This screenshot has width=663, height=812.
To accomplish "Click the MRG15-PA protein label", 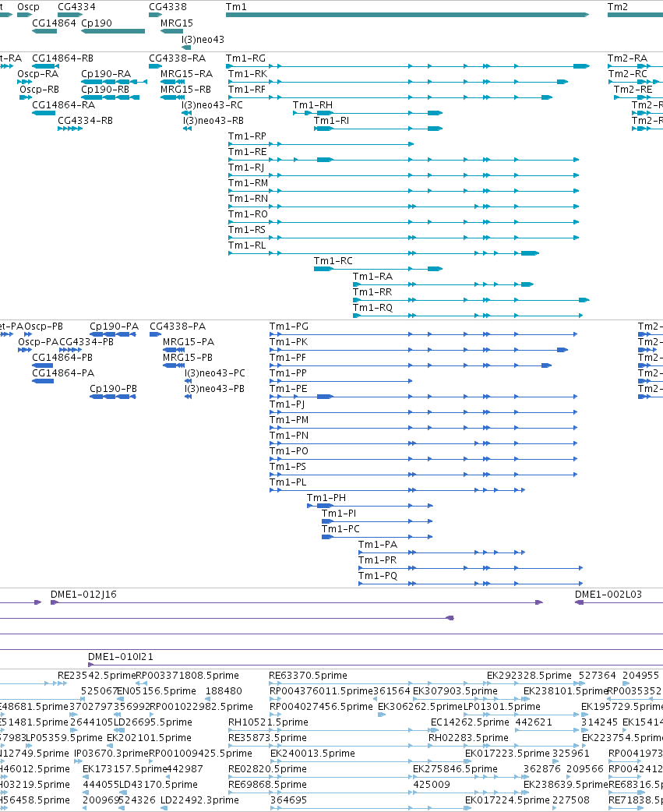I will [189, 342].
